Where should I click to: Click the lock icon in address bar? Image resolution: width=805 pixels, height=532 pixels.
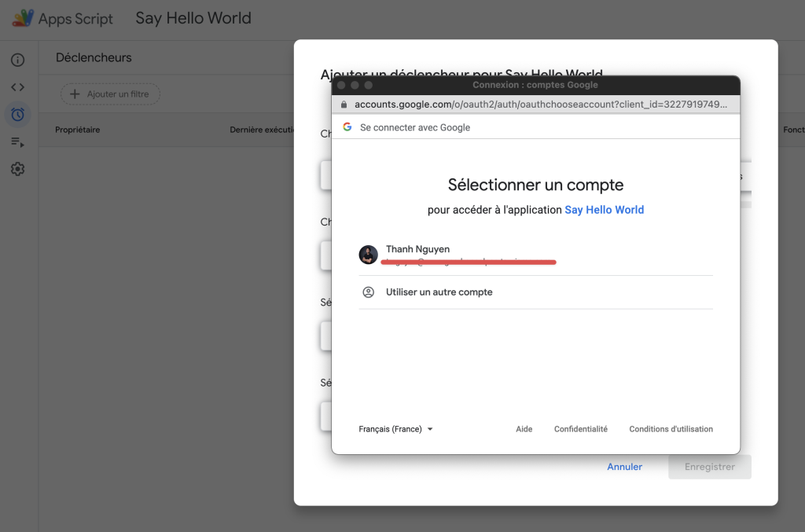pos(344,105)
